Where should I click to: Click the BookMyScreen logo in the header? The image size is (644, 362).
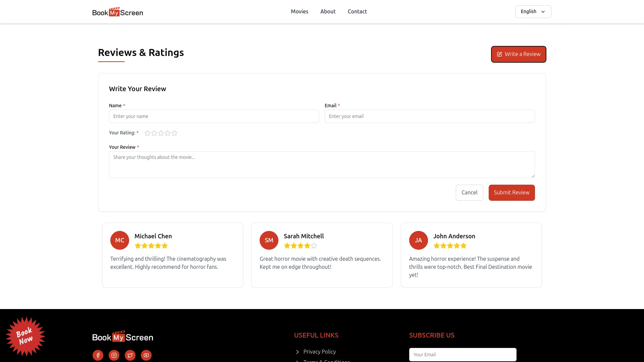(x=117, y=11)
